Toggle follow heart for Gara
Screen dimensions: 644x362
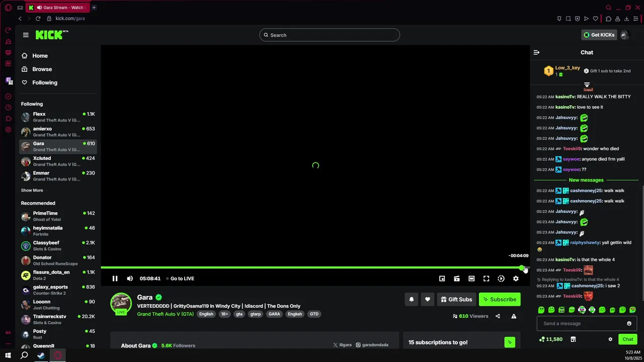(x=427, y=299)
